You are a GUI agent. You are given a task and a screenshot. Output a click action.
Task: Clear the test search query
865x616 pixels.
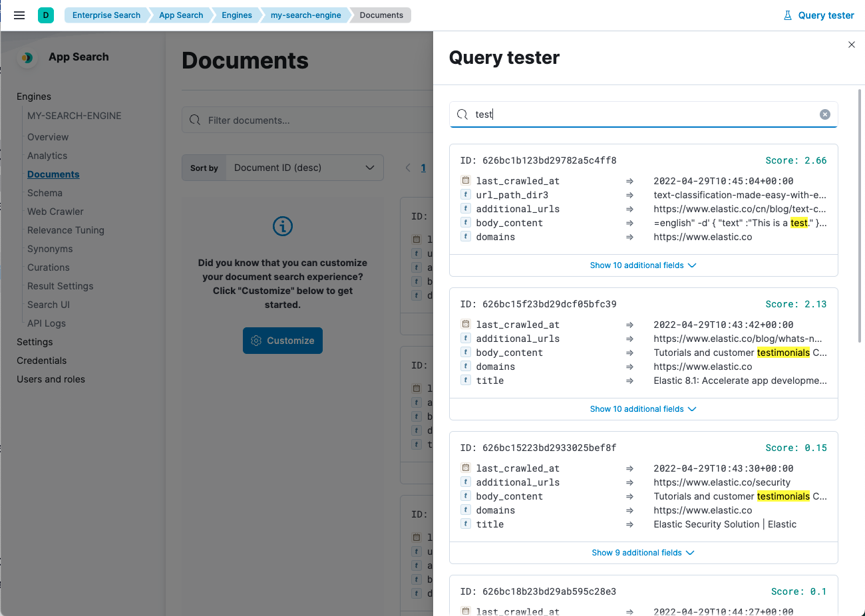click(825, 114)
